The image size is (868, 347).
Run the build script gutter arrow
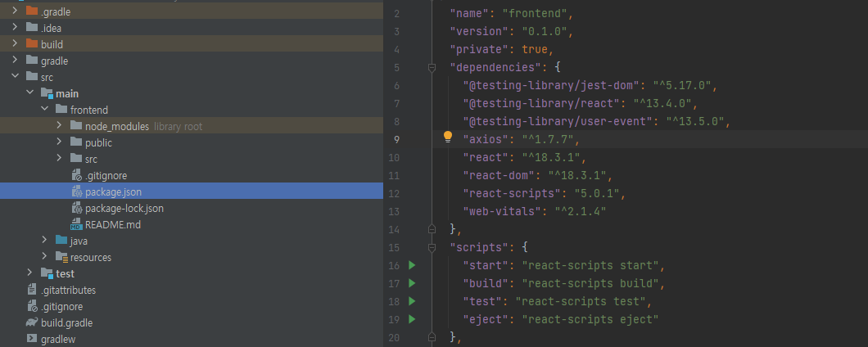411,283
